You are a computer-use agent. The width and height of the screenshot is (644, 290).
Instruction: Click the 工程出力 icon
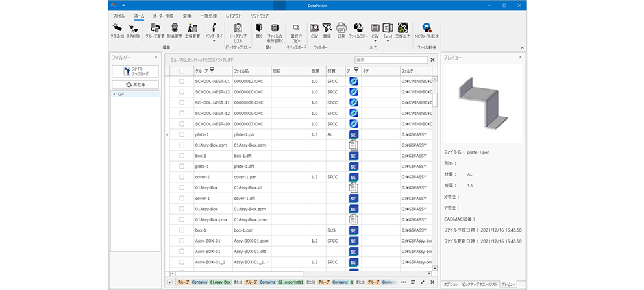[403, 28]
